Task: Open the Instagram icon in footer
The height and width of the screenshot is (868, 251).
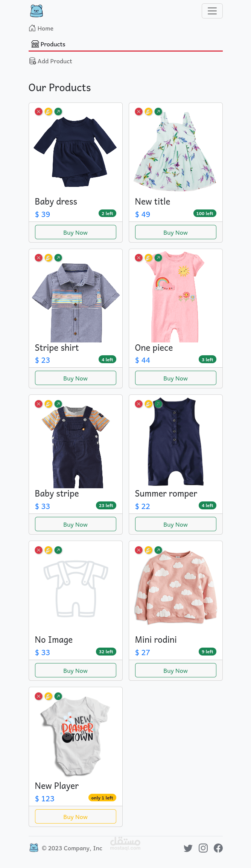Action: [203, 848]
